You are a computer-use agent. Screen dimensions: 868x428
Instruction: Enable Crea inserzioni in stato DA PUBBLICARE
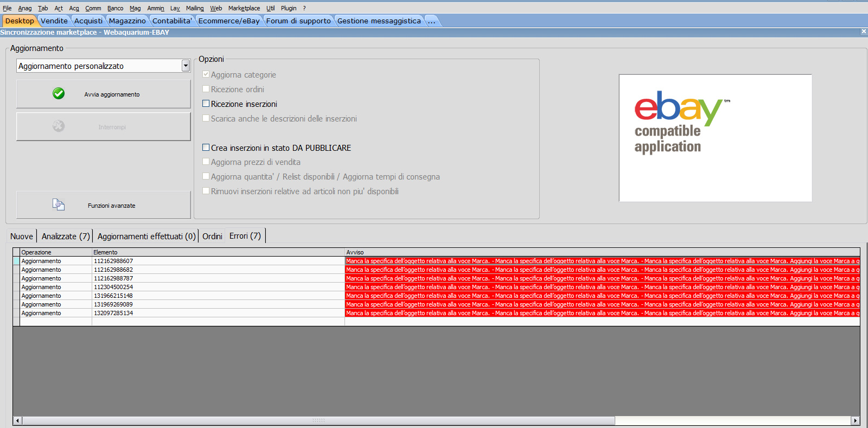pyautogui.click(x=206, y=148)
